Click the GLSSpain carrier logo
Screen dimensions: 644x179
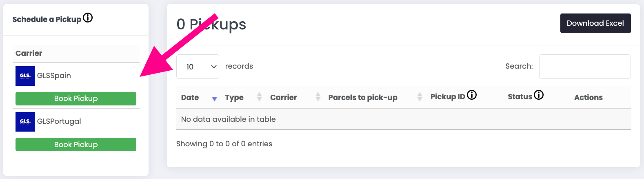[25, 76]
